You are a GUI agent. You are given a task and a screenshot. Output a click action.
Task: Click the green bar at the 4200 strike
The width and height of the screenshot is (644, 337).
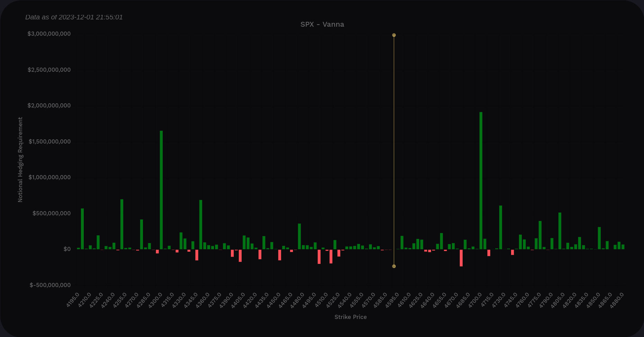click(x=82, y=229)
